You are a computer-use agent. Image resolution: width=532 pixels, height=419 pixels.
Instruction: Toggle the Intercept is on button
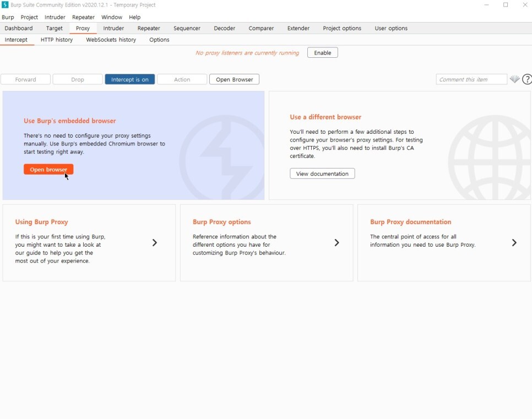point(129,79)
